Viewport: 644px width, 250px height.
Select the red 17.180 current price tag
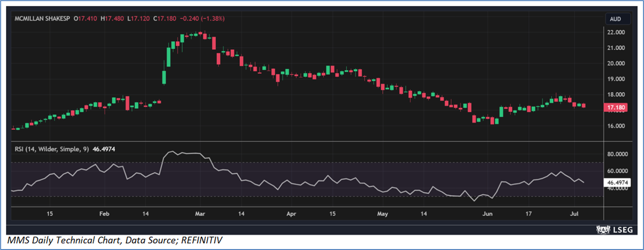tap(615, 108)
